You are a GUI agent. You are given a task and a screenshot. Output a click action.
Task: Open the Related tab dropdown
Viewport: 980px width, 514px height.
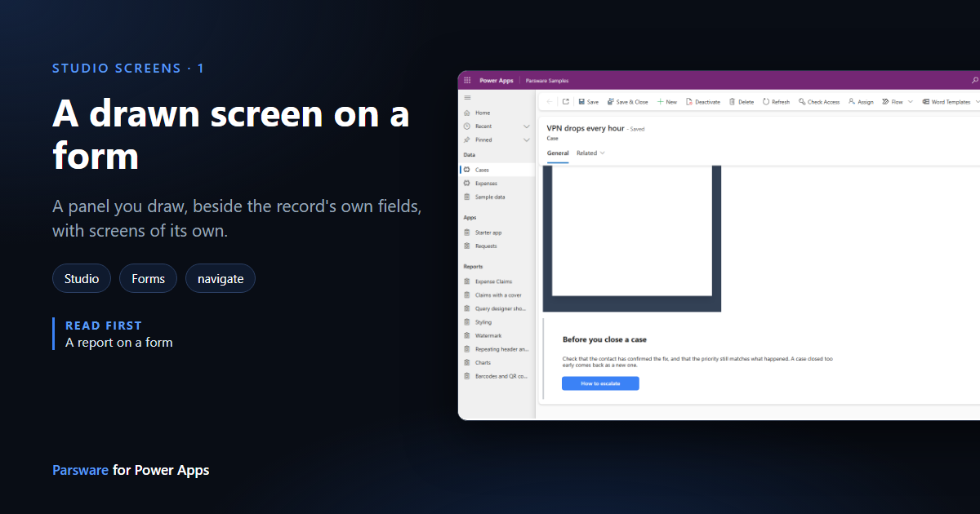pyautogui.click(x=590, y=153)
